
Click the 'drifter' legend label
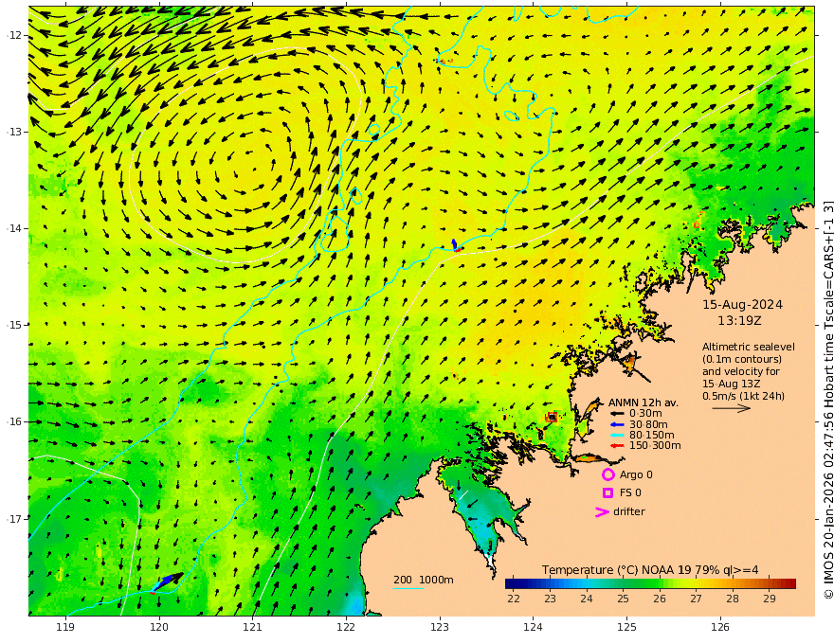pos(629,511)
